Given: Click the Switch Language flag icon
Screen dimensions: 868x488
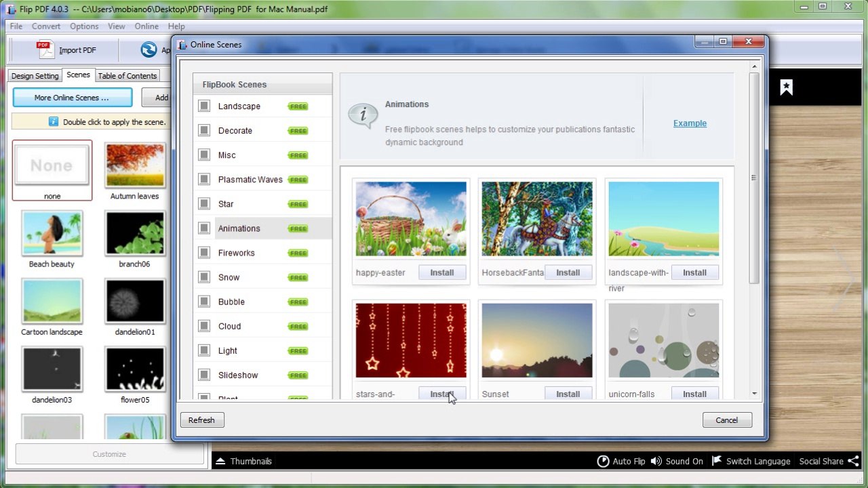Looking at the screenshot, I should click(717, 461).
